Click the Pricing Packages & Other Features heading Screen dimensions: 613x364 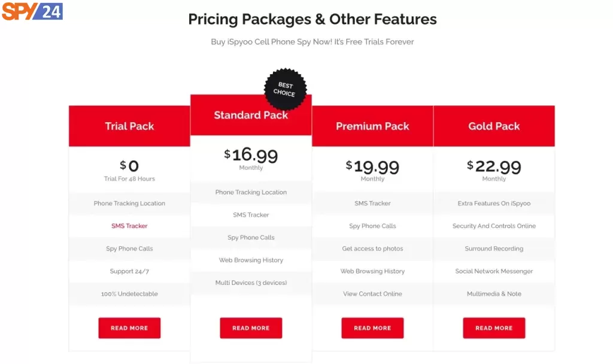pyautogui.click(x=312, y=19)
